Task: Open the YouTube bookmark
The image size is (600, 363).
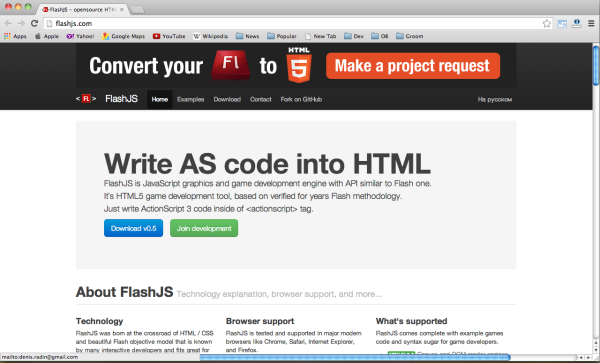Action: click(x=169, y=36)
